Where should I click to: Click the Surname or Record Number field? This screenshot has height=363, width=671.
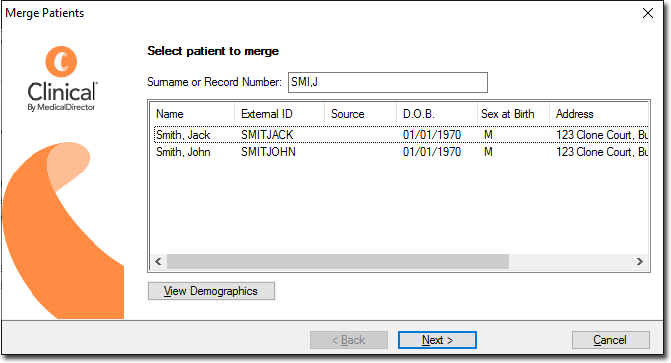pos(388,82)
